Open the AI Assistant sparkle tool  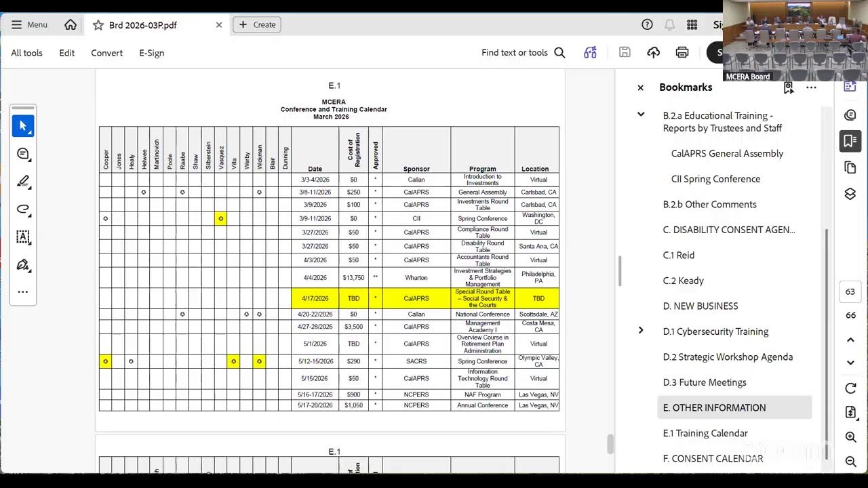(591, 53)
